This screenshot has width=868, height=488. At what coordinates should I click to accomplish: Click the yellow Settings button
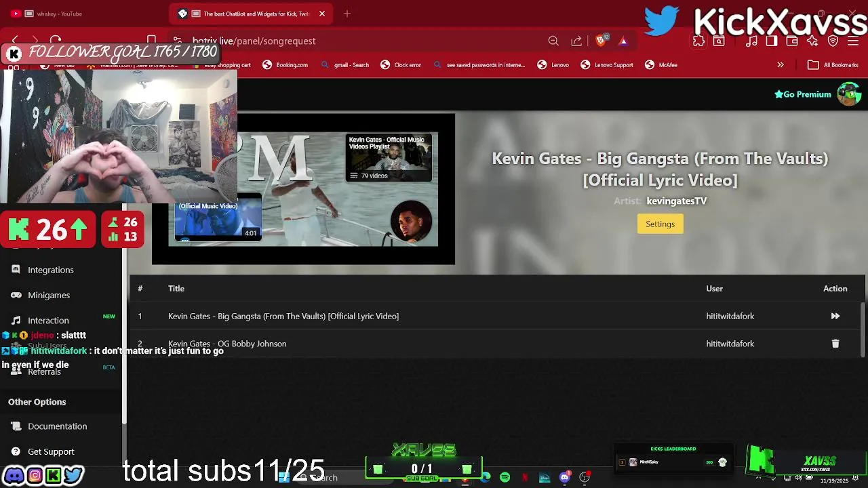660,224
